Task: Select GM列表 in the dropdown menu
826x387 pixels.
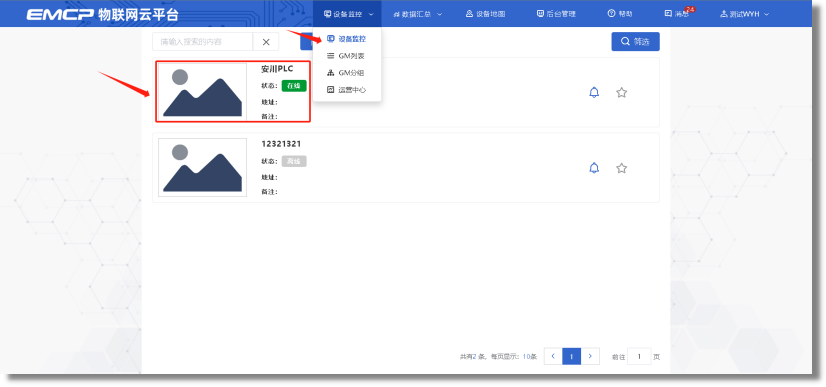Action: coord(347,56)
